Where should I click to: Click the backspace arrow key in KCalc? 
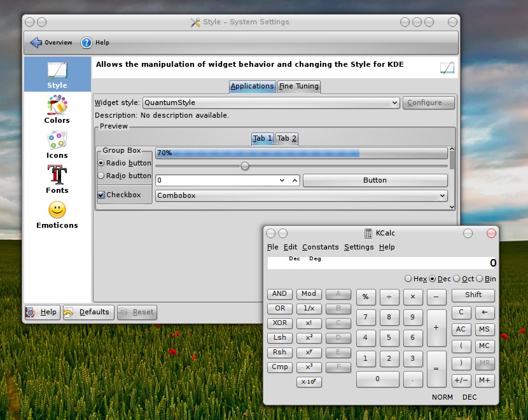click(485, 312)
